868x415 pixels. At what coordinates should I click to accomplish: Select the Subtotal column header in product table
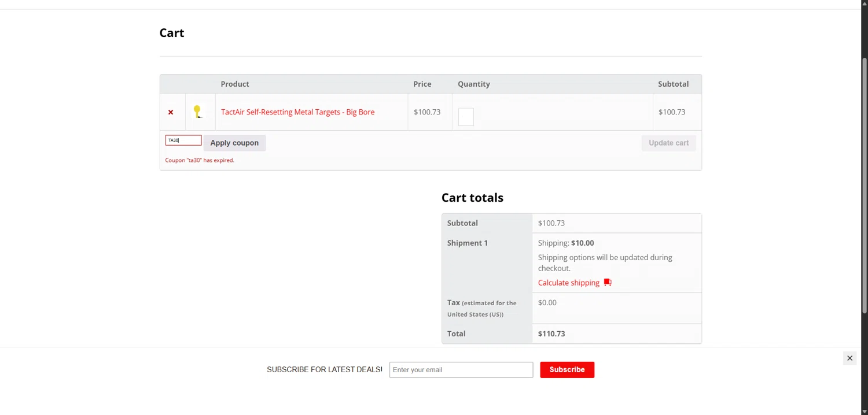point(673,84)
